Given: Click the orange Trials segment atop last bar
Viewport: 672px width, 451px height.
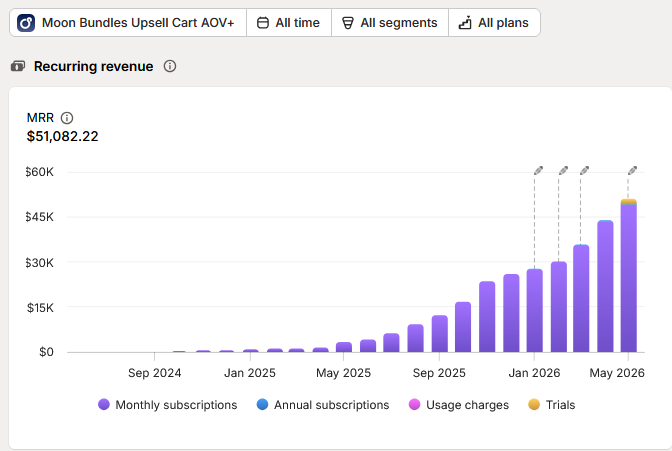Looking at the screenshot, I should pos(629,201).
